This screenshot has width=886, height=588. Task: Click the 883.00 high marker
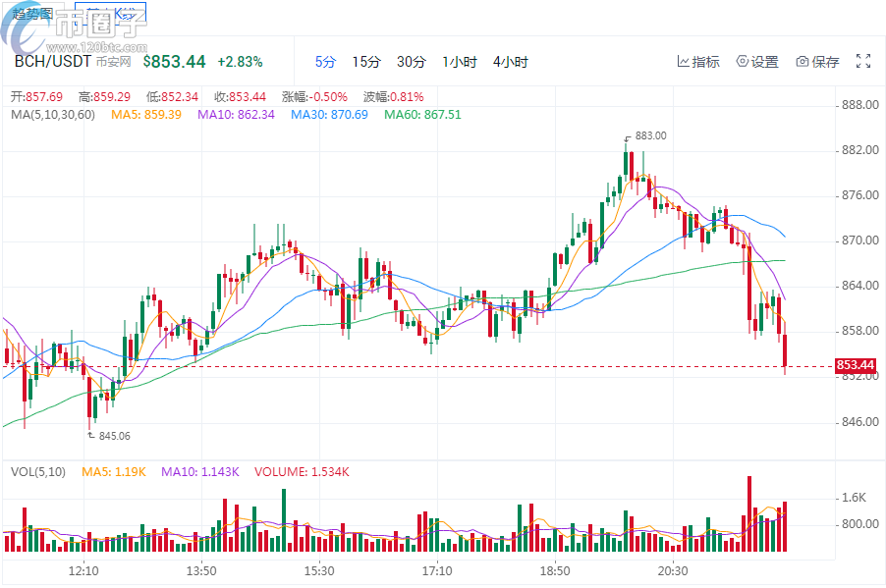click(x=650, y=136)
